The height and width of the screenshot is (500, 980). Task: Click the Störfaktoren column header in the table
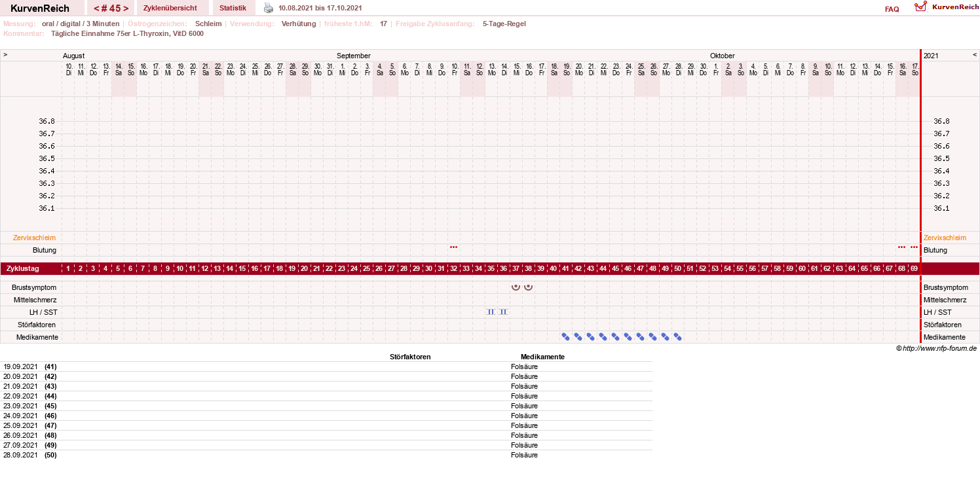[410, 357]
